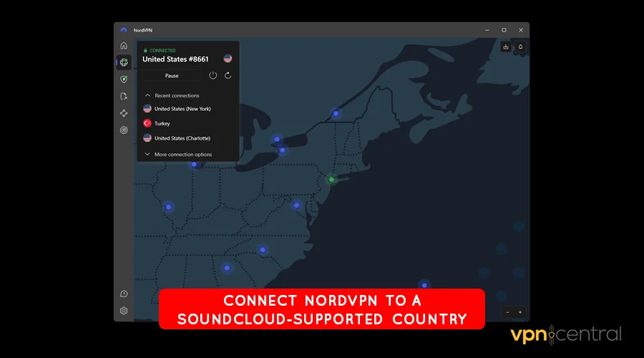This screenshot has height=358, width=644.
Task: Click the green connected server dot on map
Action: [331, 180]
